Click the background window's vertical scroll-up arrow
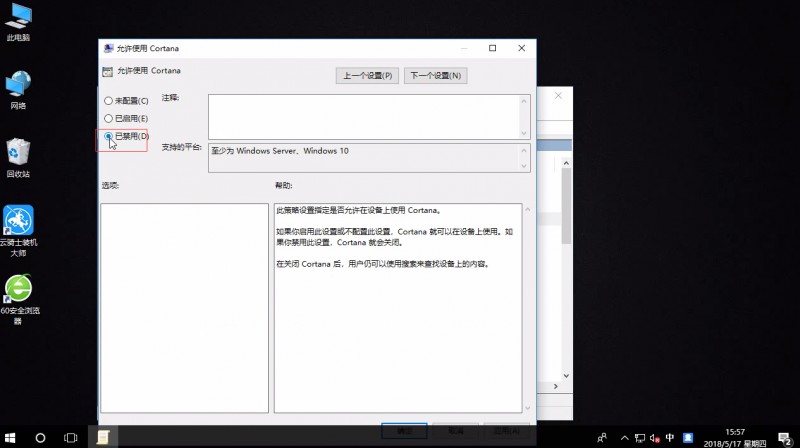This screenshot has width=800, height=448. point(566,163)
